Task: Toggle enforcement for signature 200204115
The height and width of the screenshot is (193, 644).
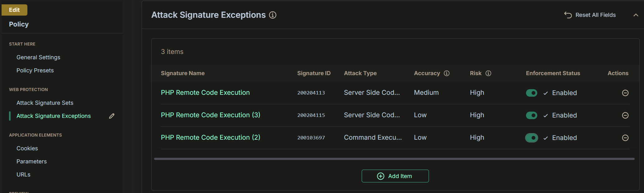Action: 532,115
